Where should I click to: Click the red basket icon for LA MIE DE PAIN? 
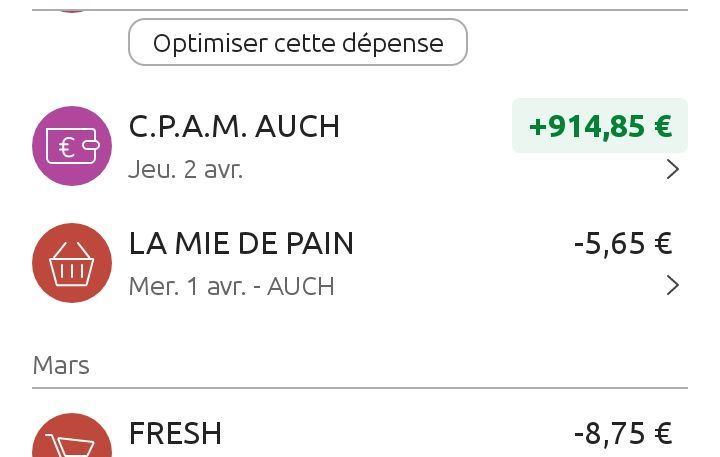point(72,263)
